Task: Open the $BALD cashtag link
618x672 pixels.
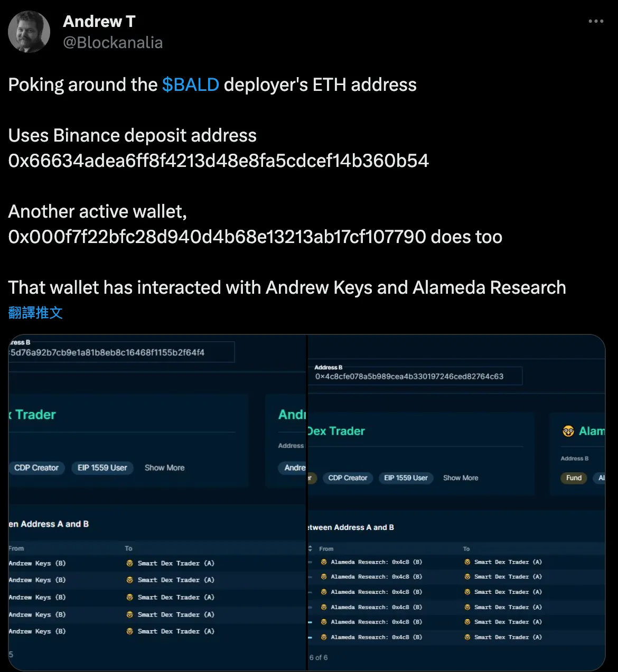Action: [x=190, y=85]
